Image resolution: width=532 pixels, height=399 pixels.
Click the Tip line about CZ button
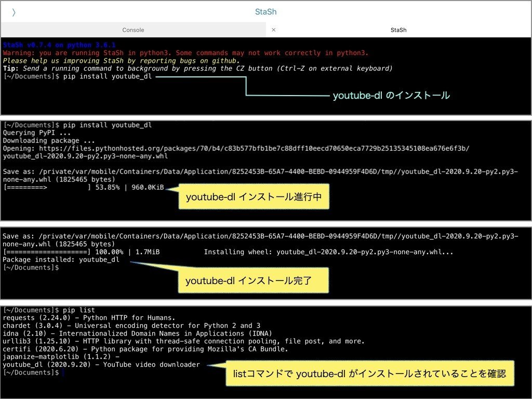click(x=198, y=69)
